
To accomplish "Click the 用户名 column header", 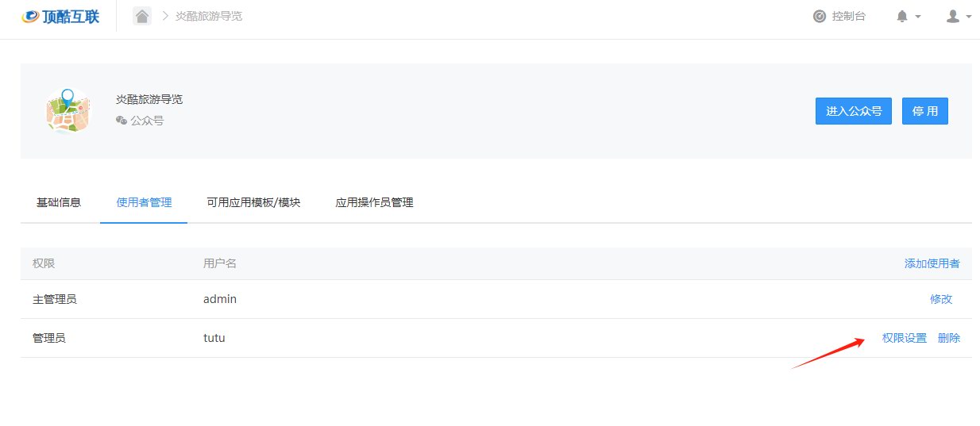I will coord(220,263).
